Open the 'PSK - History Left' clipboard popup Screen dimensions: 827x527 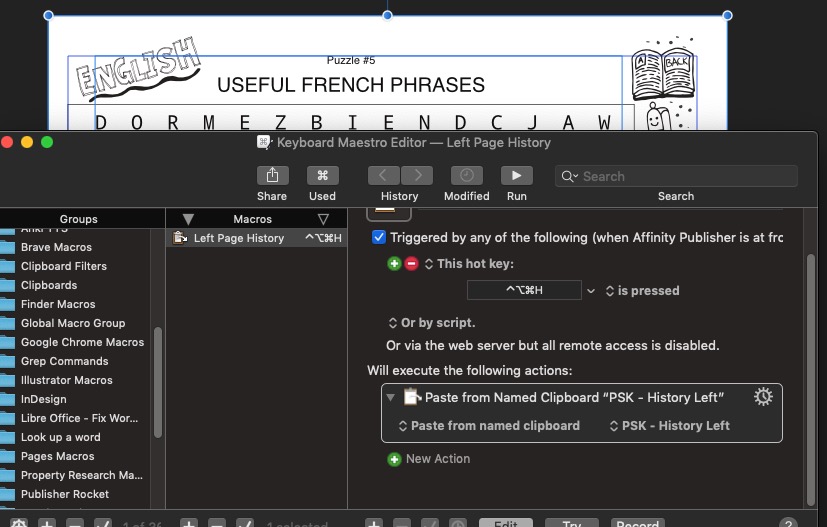(670, 426)
